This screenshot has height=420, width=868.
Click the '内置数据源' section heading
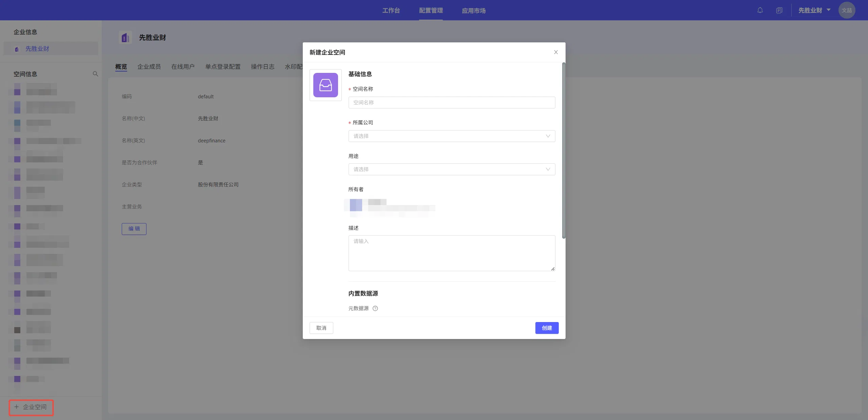[363, 294]
